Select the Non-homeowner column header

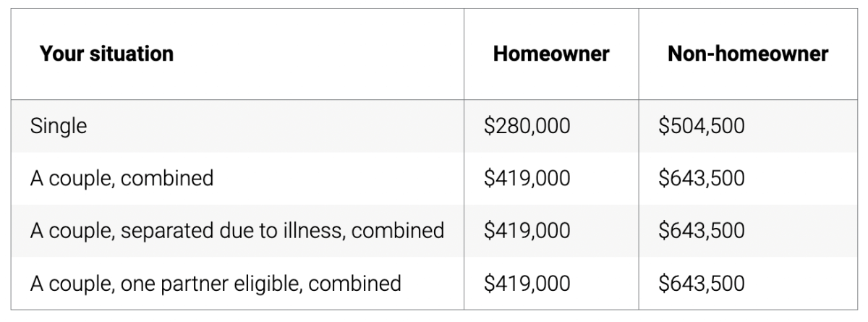coord(748,54)
